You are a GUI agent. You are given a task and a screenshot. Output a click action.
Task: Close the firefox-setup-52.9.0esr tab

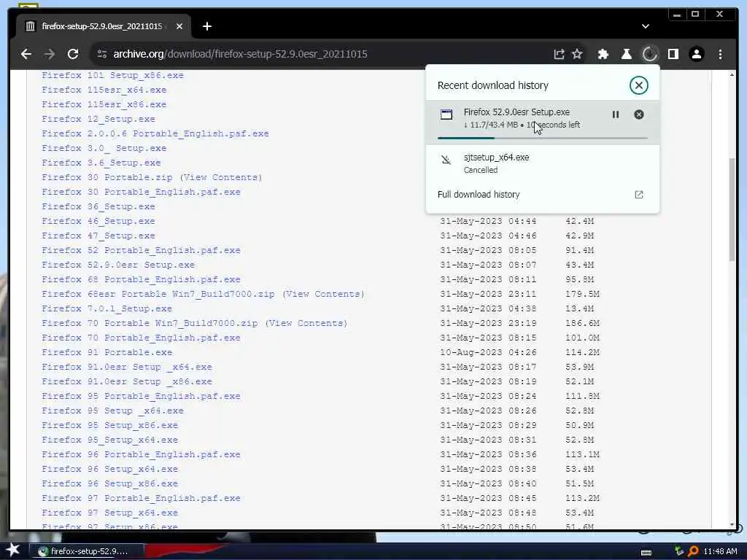[179, 26]
